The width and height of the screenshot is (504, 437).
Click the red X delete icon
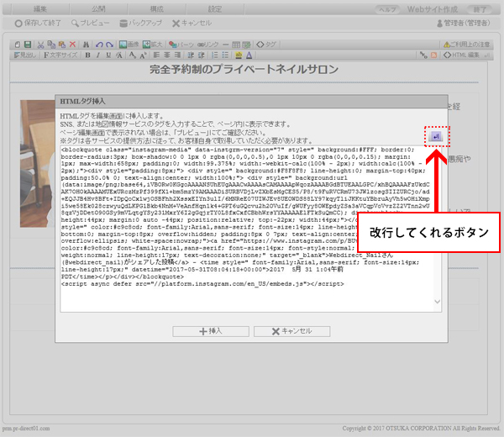[x=72, y=45]
